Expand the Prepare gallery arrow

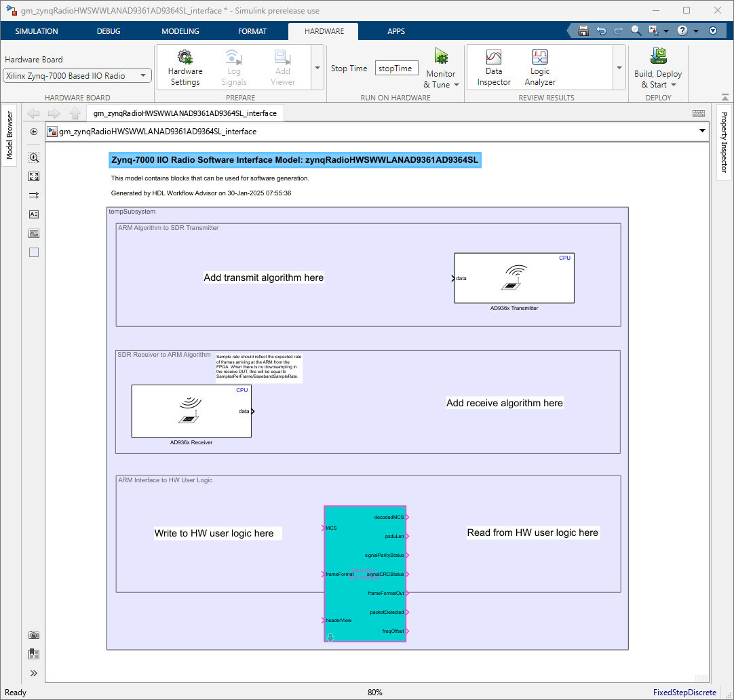(317, 67)
